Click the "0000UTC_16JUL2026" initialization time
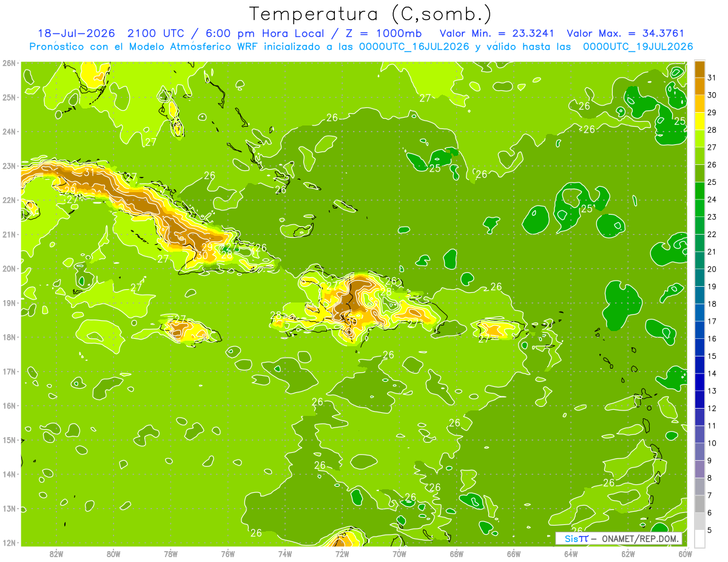Image resolution: width=728 pixels, height=562 pixels. [x=414, y=47]
